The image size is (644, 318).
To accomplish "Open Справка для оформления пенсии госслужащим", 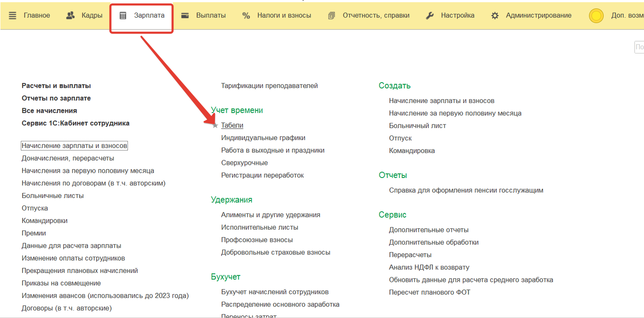I will click(x=466, y=190).
